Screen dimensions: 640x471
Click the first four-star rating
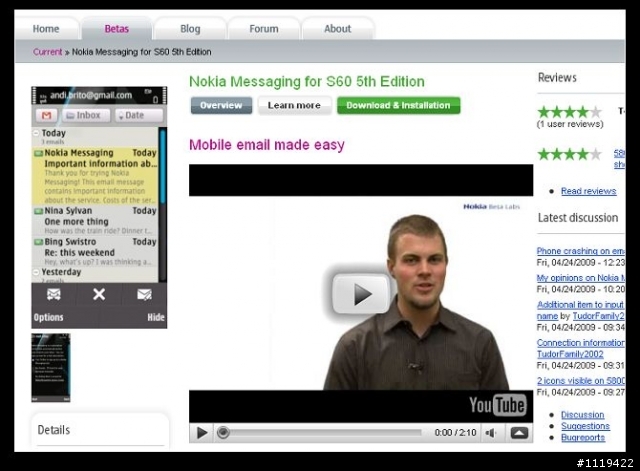[569, 111]
